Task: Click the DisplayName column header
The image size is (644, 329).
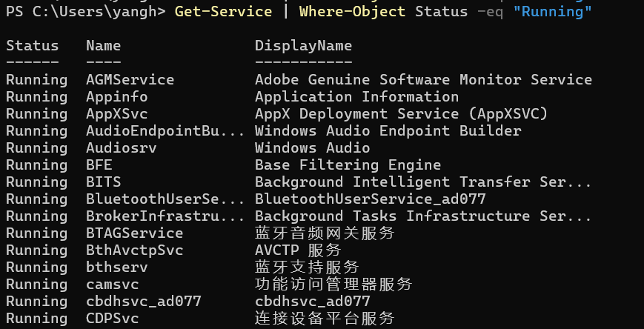Action: click(303, 46)
